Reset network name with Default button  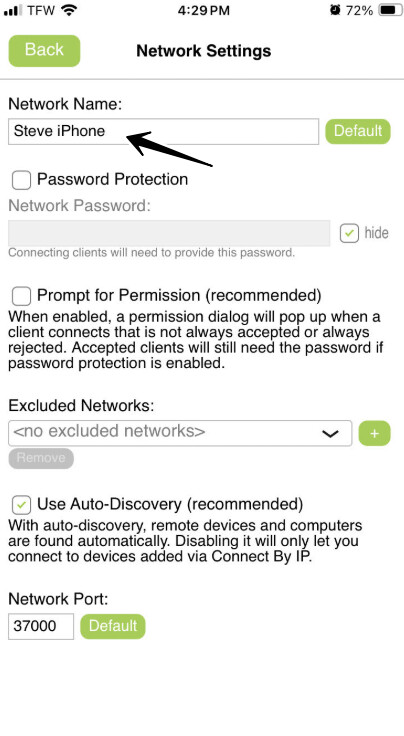coord(358,131)
